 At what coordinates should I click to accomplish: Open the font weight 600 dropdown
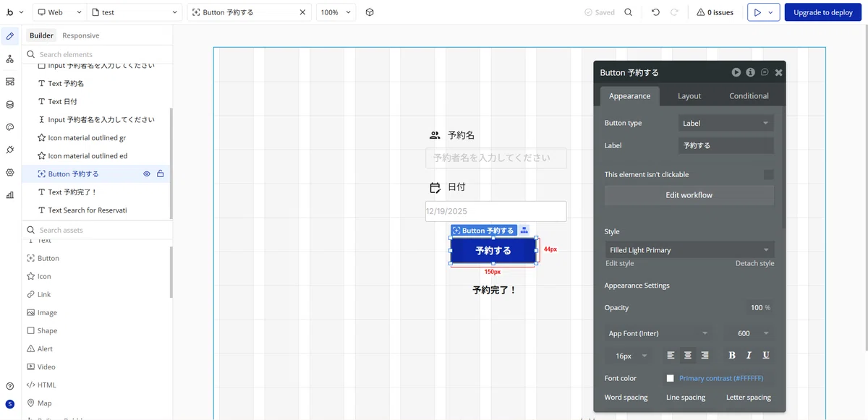pyautogui.click(x=749, y=333)
